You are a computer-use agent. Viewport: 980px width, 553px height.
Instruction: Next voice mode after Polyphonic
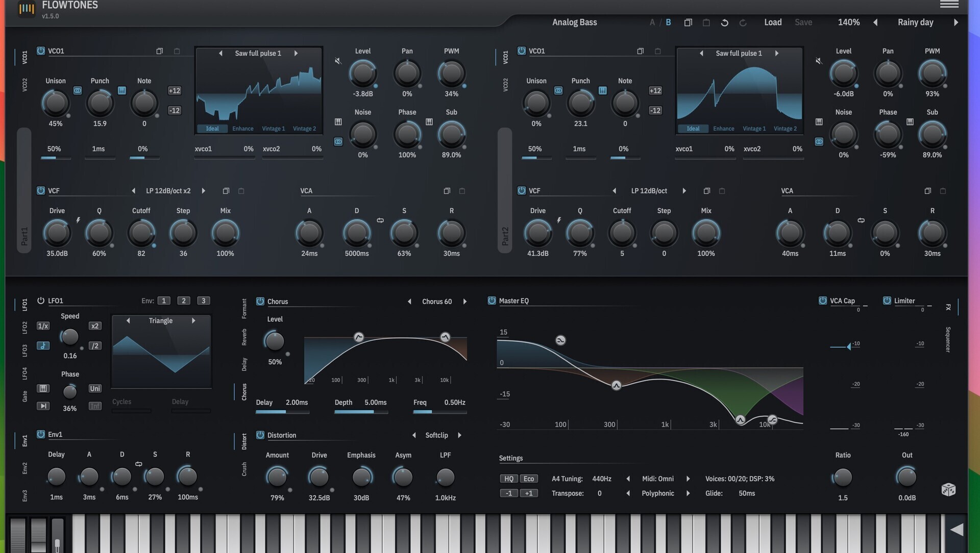tap(688, 494)
